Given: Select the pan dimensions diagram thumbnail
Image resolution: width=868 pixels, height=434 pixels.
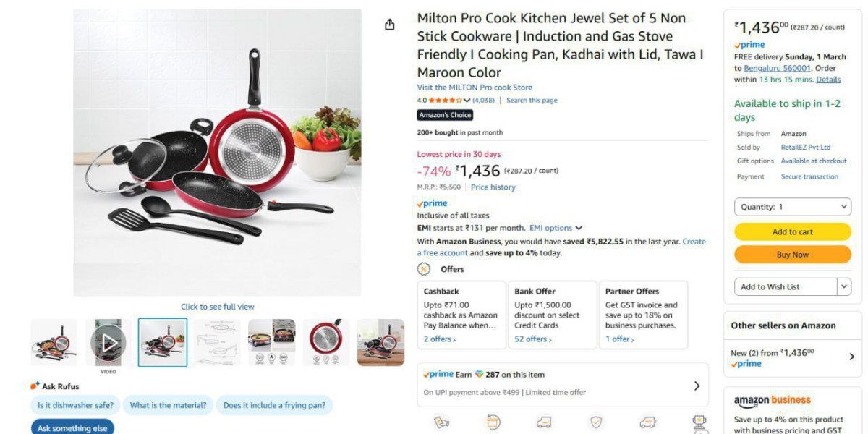Looking at the screenshot, I should click(x=217, y=342).
